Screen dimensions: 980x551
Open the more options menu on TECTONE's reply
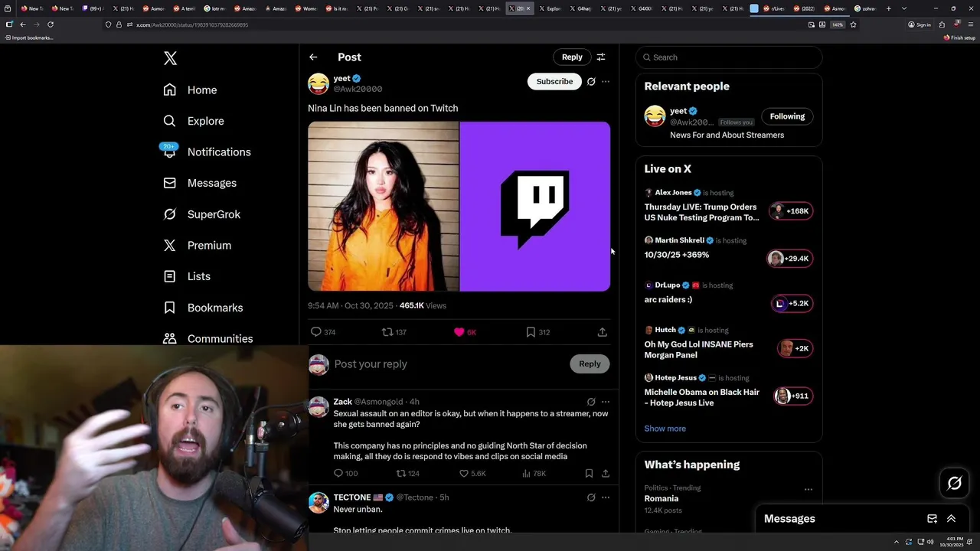pyautogui.click(x=606, y=497)
